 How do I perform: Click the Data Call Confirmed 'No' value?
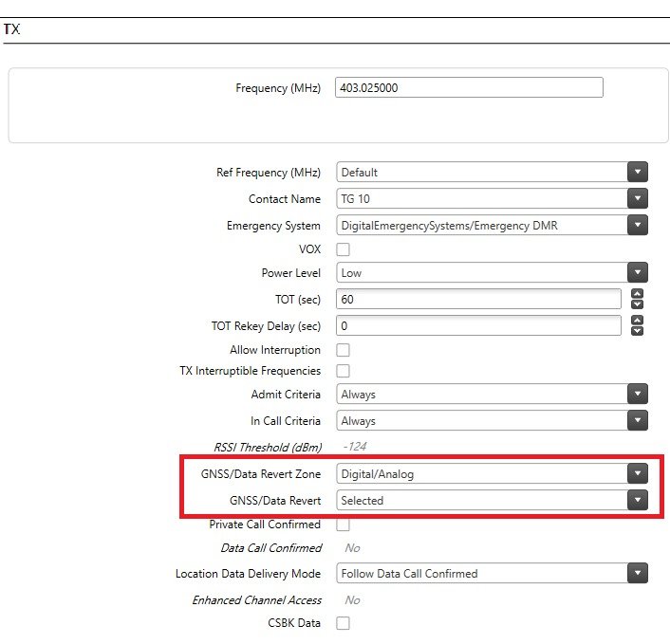pyautogui.click(x=352, y=548)
